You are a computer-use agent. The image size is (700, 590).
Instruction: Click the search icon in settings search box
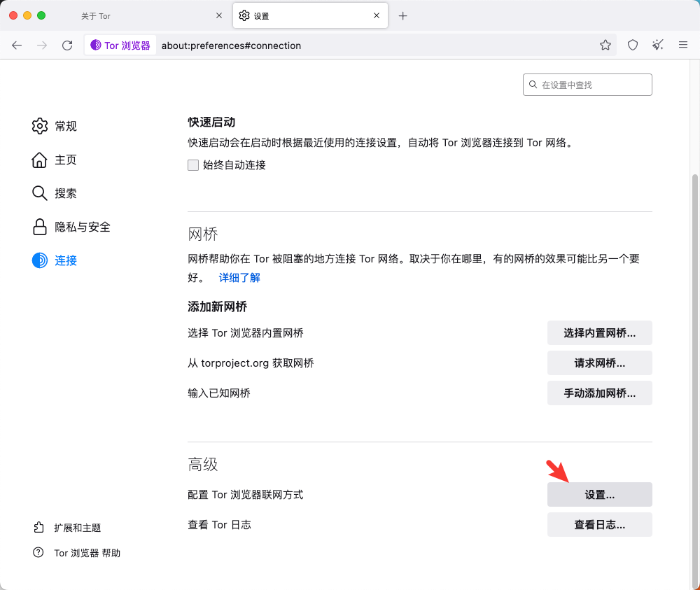pos(533,85)
